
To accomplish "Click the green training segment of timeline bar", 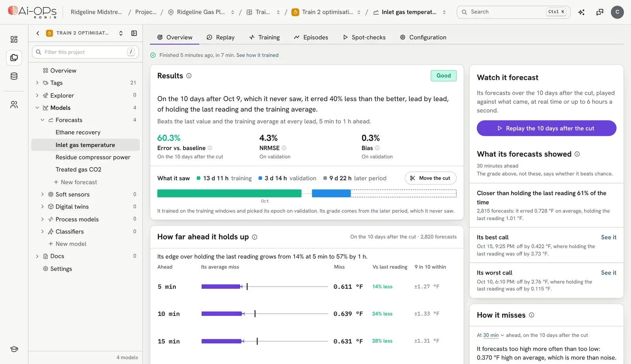I will pyautogui.click(x=229, y=193).
